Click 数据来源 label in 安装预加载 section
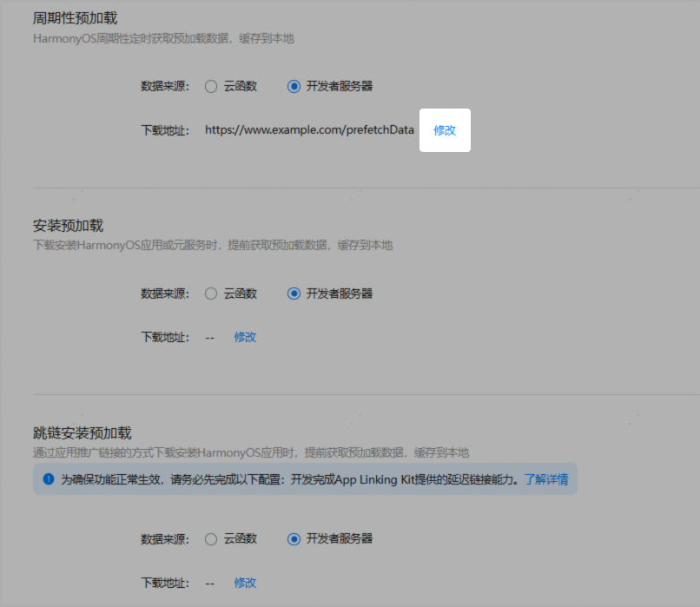Screen dimensions: 700x607 click(164, 294)
